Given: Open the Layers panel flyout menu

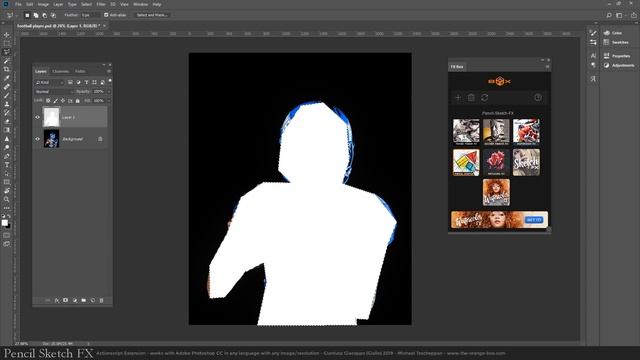Looking at the screenshot, I should 109,71.
